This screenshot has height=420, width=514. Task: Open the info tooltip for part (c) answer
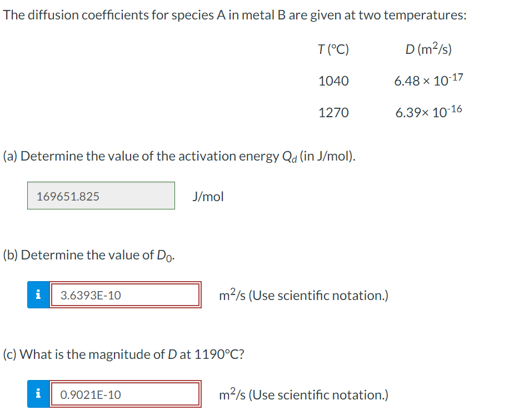(38, 394)
